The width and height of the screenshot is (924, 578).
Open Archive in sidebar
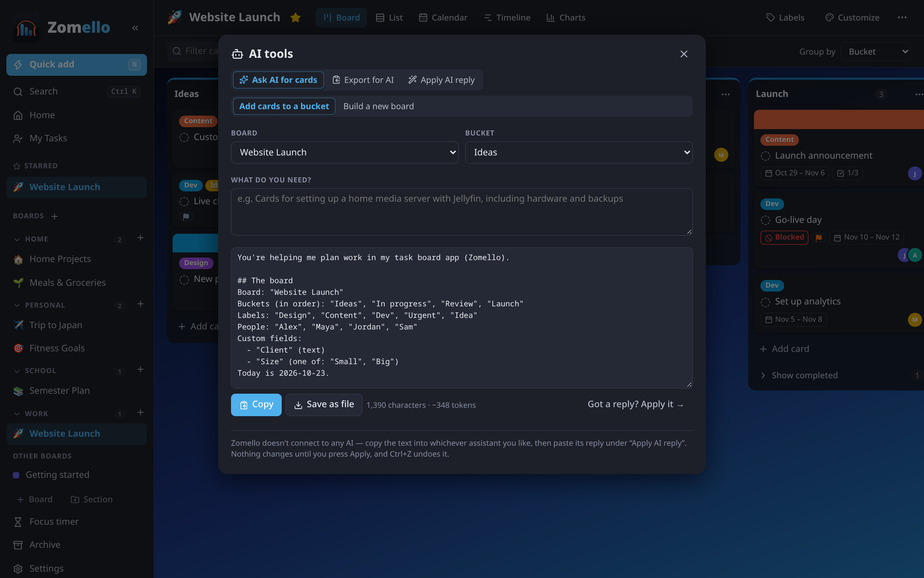pos(37,544)
